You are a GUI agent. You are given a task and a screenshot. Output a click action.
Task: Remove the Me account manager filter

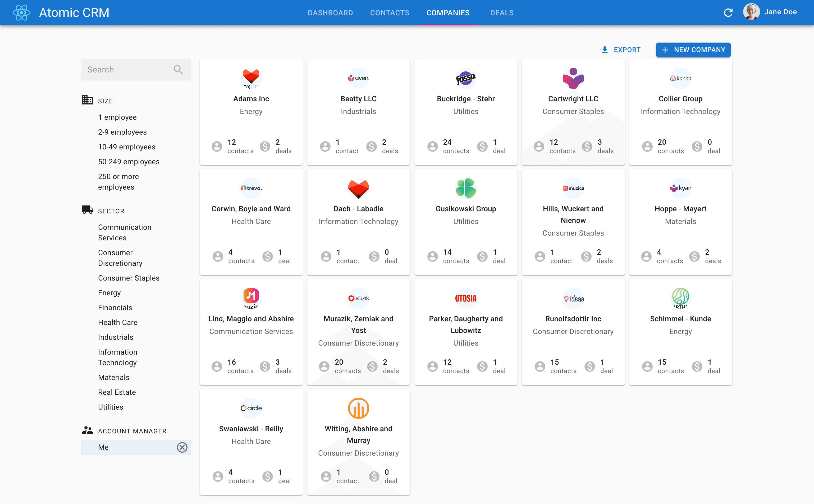tap(182, 447)
